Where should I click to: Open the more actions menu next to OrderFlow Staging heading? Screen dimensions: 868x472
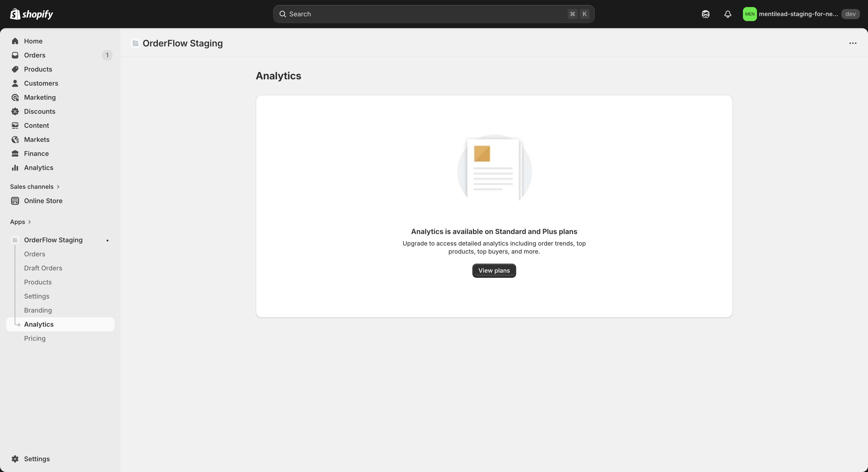tap(852, 43)
